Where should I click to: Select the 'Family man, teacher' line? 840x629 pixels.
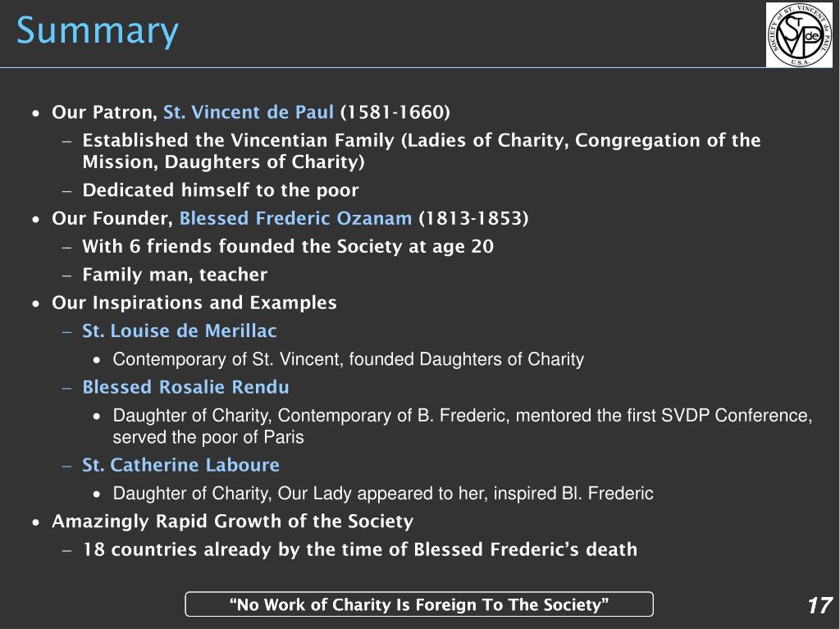point(175,275)
